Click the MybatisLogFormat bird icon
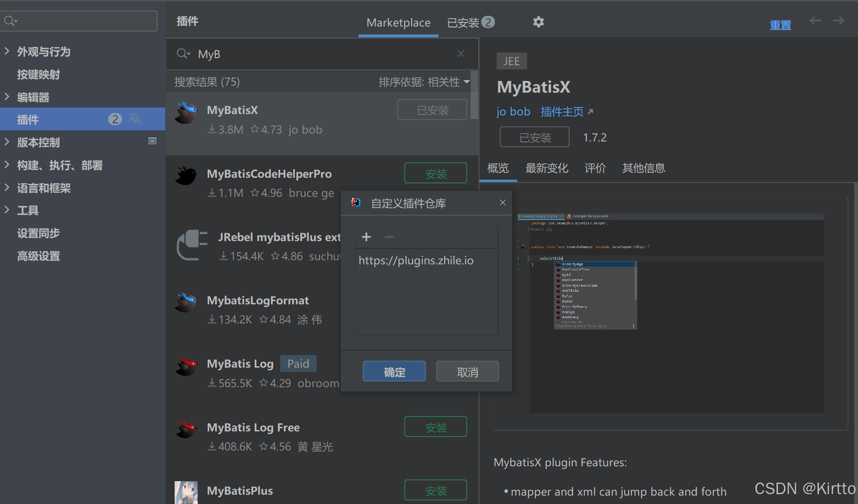The height and width of the screenshot is (504, 858). point(186,302)
